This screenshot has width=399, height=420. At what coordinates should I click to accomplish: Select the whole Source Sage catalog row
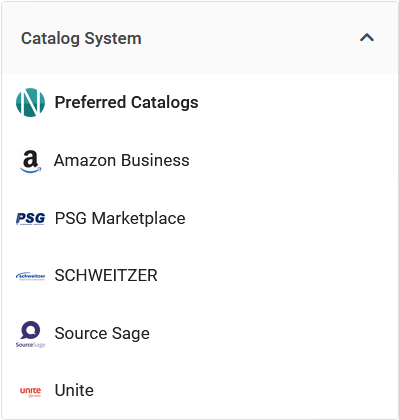199,334
